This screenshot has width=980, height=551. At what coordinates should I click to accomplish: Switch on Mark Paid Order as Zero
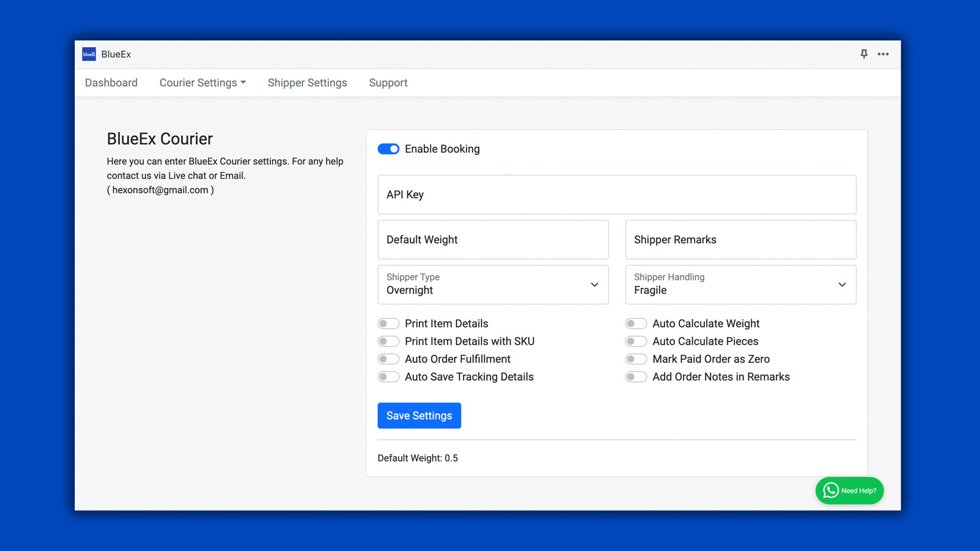[x=636, y=359]
